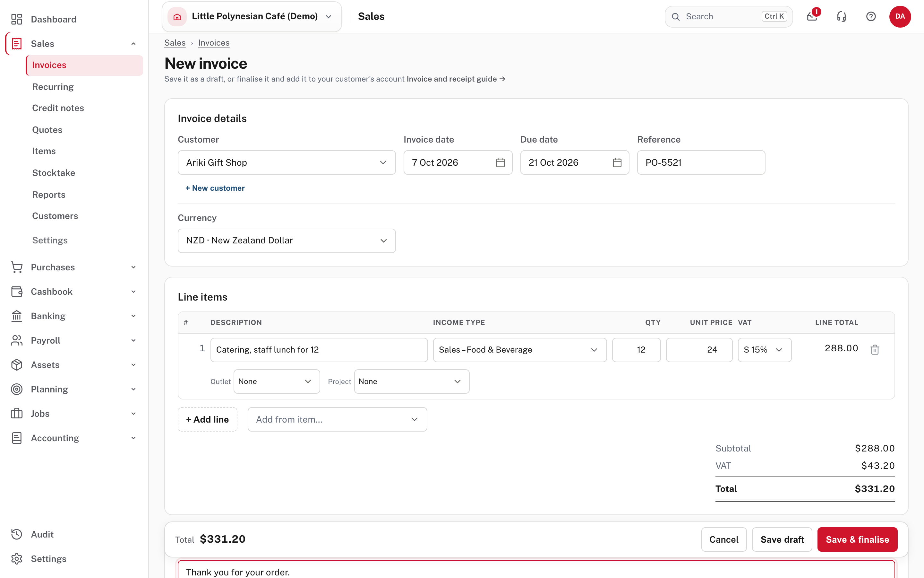
Task: Open the Currency NZD dropdown
Action: (287, 241)
